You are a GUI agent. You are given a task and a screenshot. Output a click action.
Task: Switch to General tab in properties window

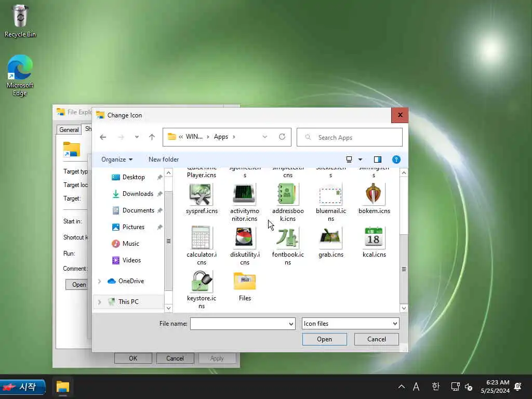pyautogui.click(x=69, y=129)
